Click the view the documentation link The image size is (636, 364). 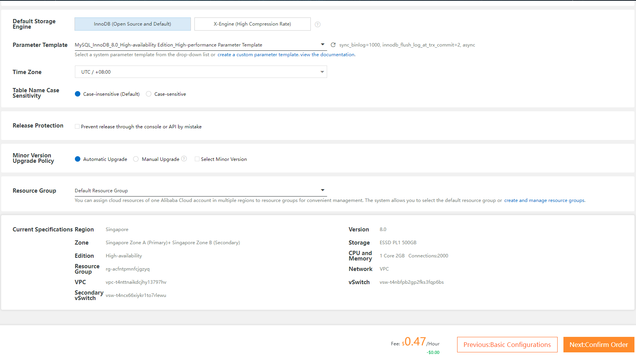[328, 55]
